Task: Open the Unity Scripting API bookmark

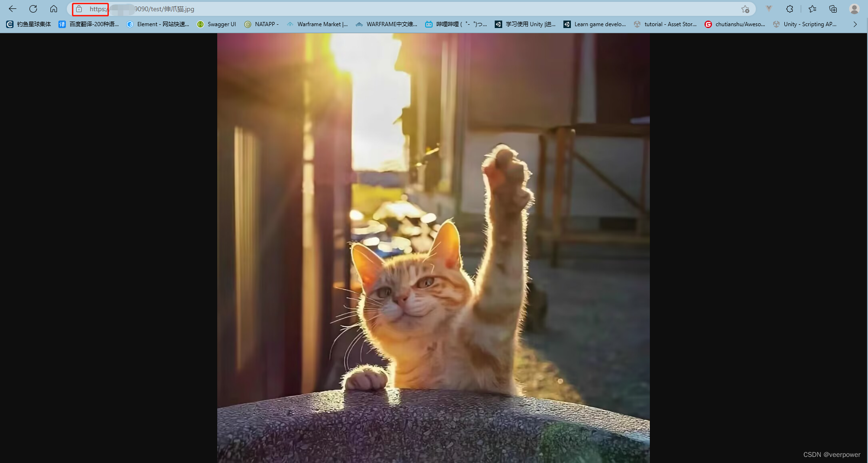Action: [x=805, y=24]
